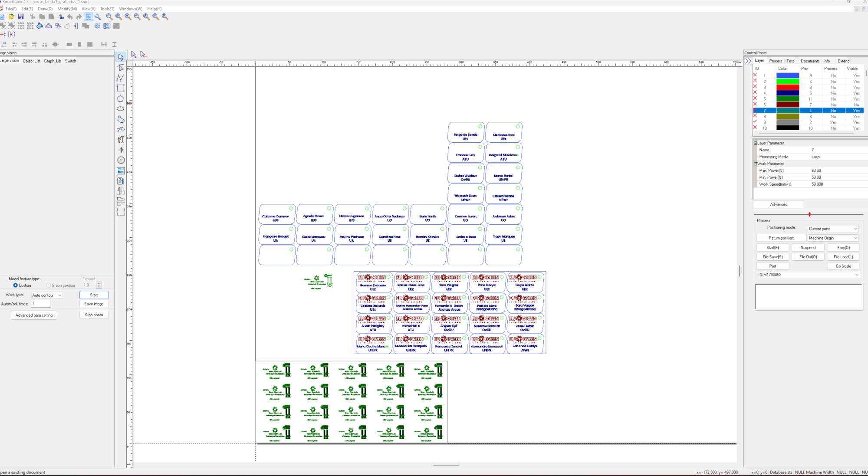The image size is (868, 476).
Task: Open the Positioning mode dropdown
Action: tap(833, 229)
